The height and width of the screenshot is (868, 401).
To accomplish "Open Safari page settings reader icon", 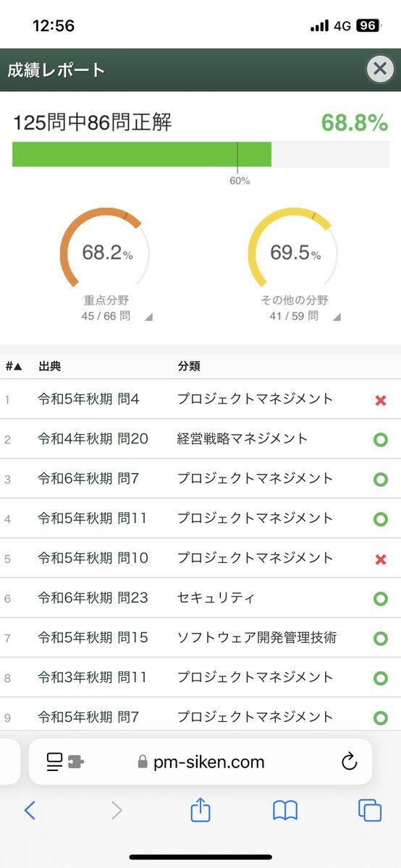I will [64, 762].
